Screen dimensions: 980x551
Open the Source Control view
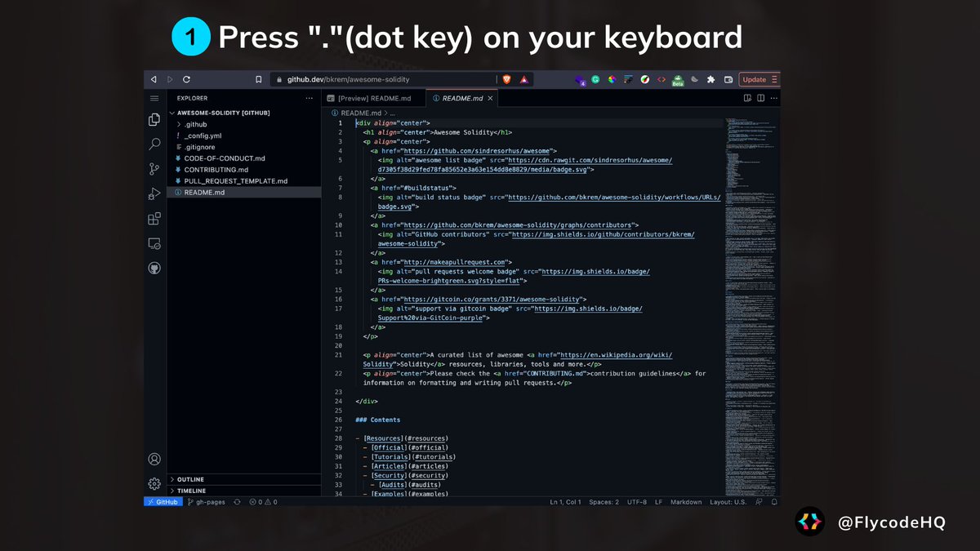pos(154,167)
